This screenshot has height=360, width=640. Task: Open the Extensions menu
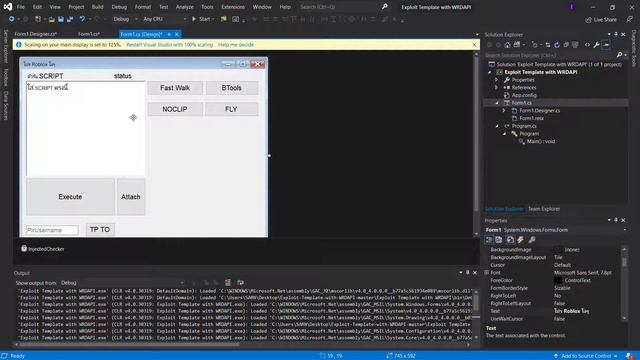[233, 7]
